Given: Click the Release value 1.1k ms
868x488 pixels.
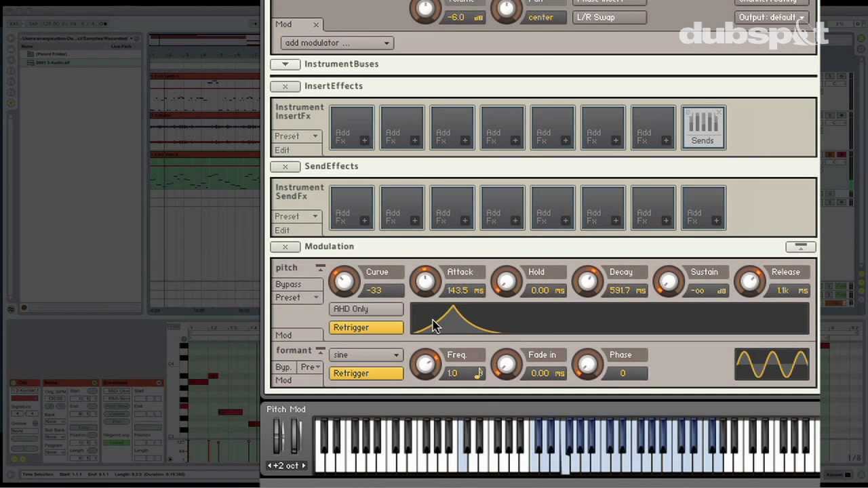Looking at the screenshot, I should click(x=789, y=290).
